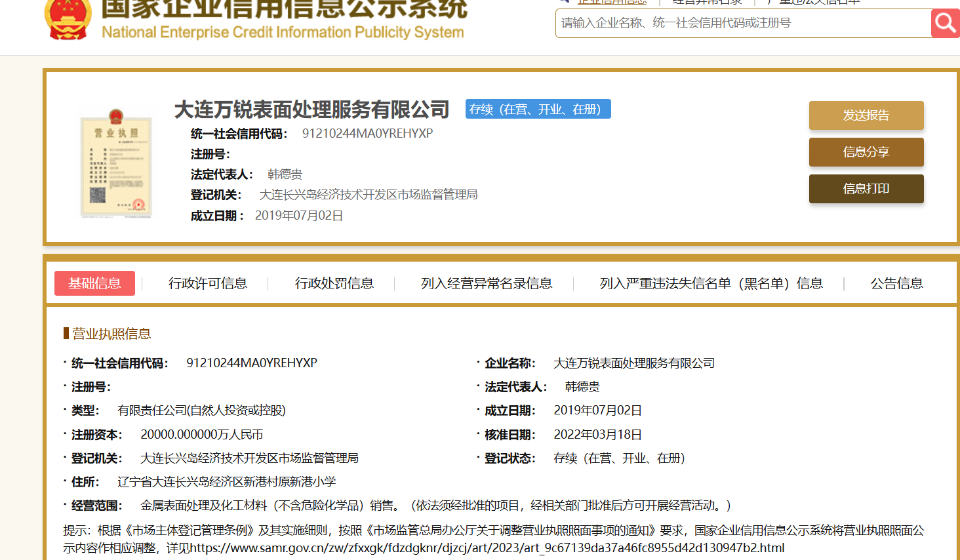This screenshot has height=560, width=960.
Task: Click the 经营范围 business scope text
Action: 436,506
